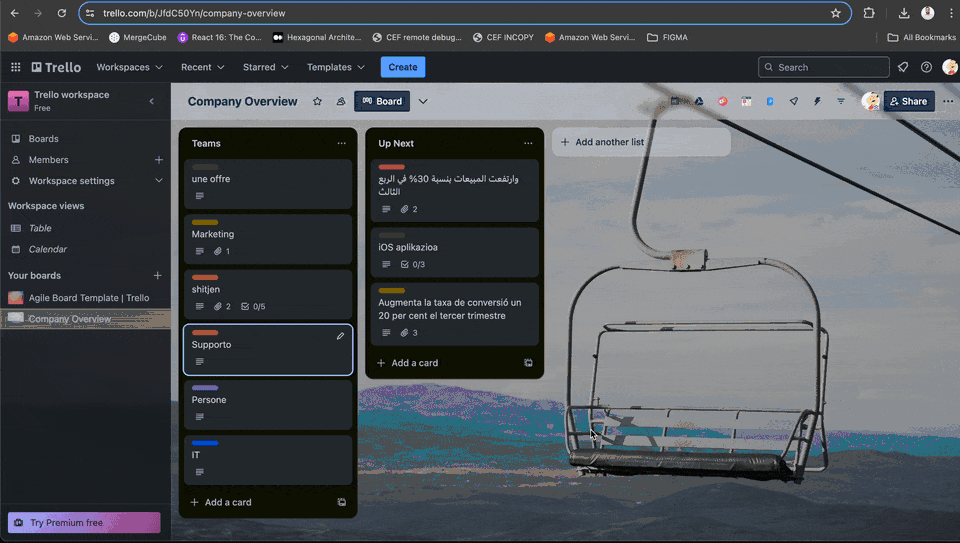960x543 pixels.
Task: Open Teams list actions menu
Action: 342,143
